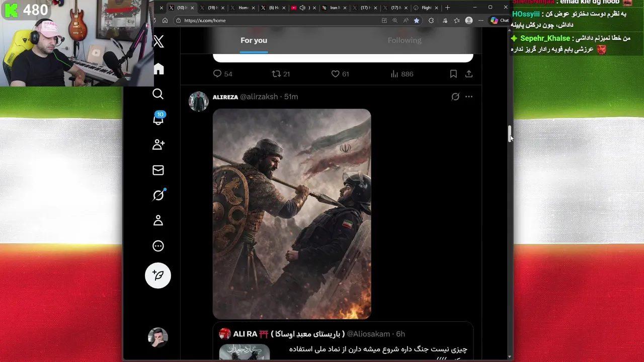Toggle Read aloud icon in address bar
The image size is (644, 362).
point(406,21)
